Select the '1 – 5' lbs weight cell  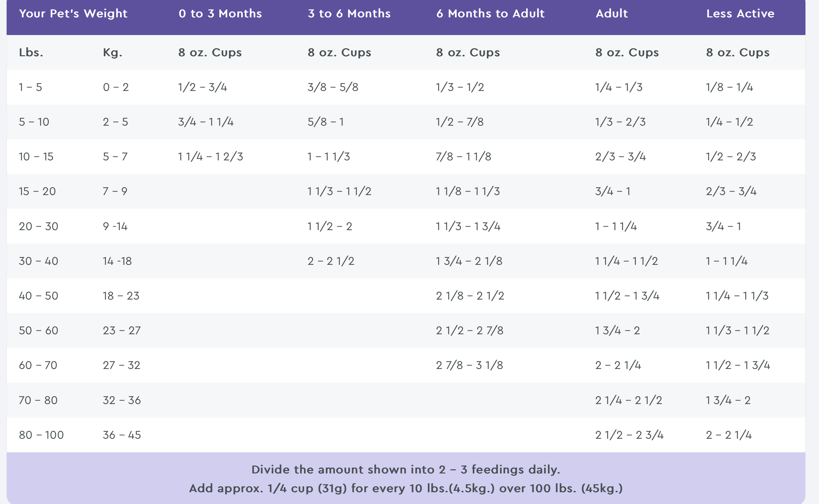[31, 87]
